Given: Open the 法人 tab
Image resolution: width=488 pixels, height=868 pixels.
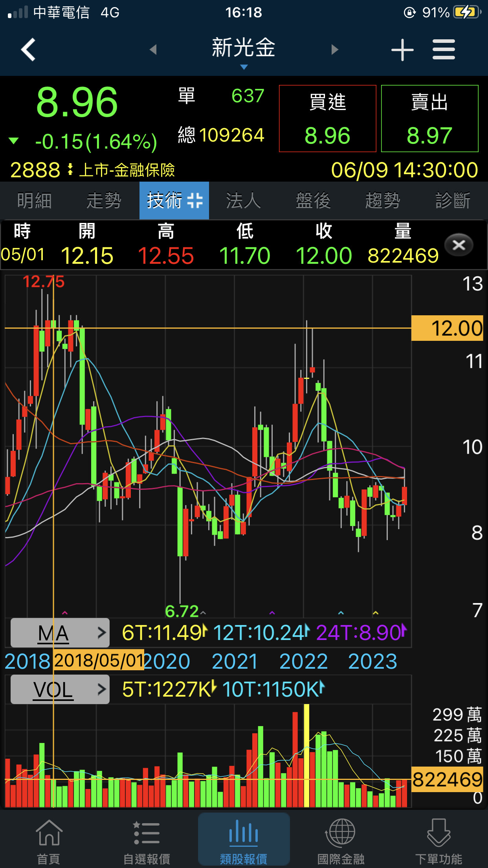Looking at the screenshot, I should [244, 200].
